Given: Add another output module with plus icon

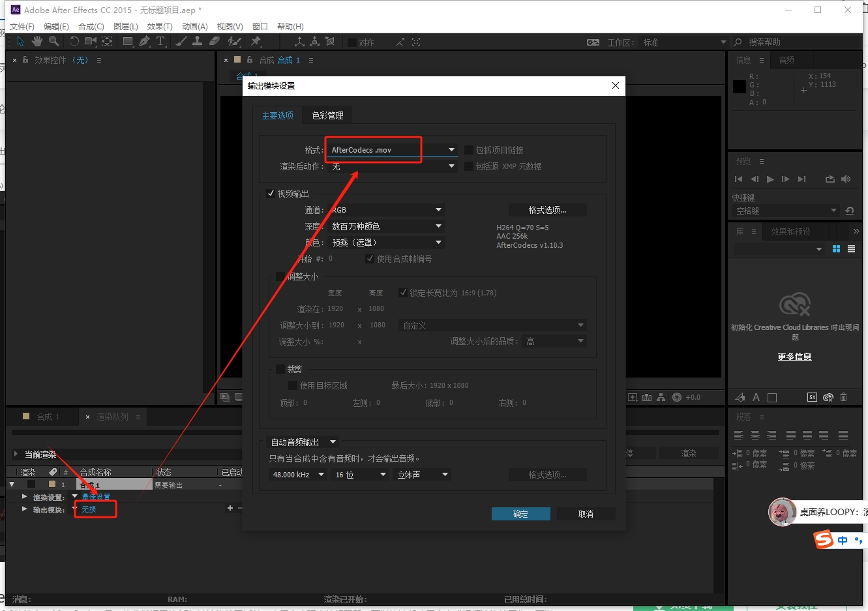Looking at the screenshot, I should (230, 508).
